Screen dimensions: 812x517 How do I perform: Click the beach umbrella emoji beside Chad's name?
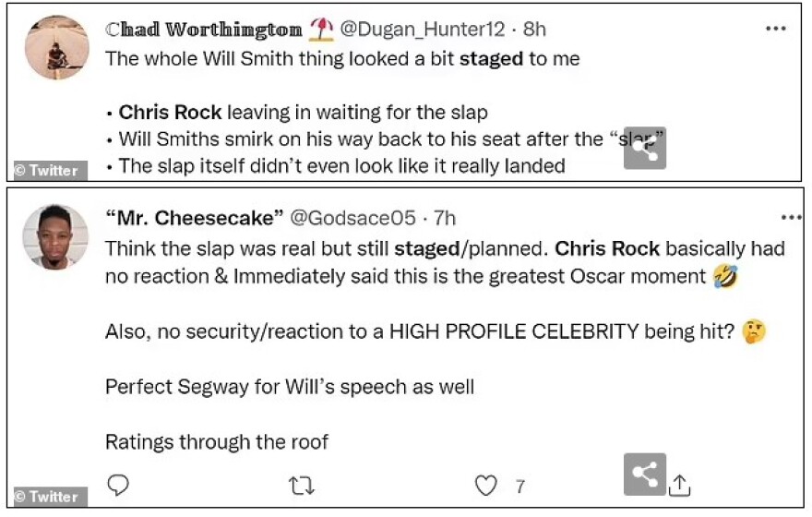pyautogui.click(x=321, y=29)
